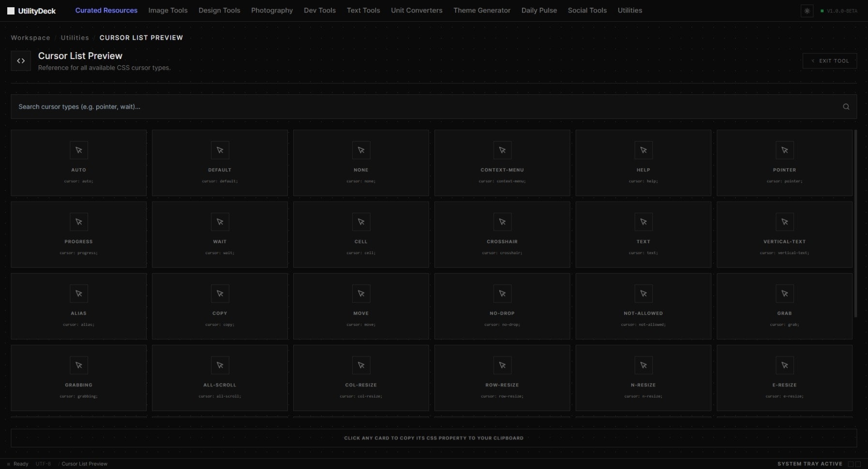Screen dimensions: 868x469
Task: Click the Exit Tool button
Action: pyautogui.click(x=829, y=60)
